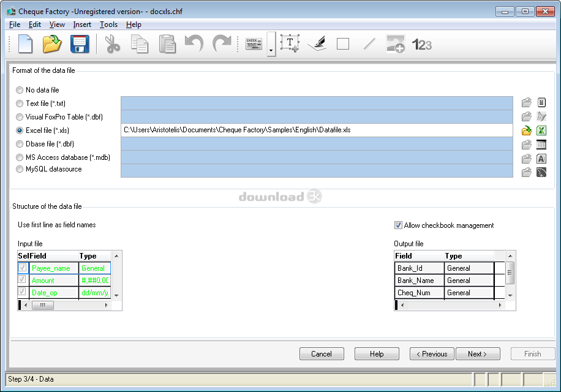Redo the last action

(x=222, y=44)
